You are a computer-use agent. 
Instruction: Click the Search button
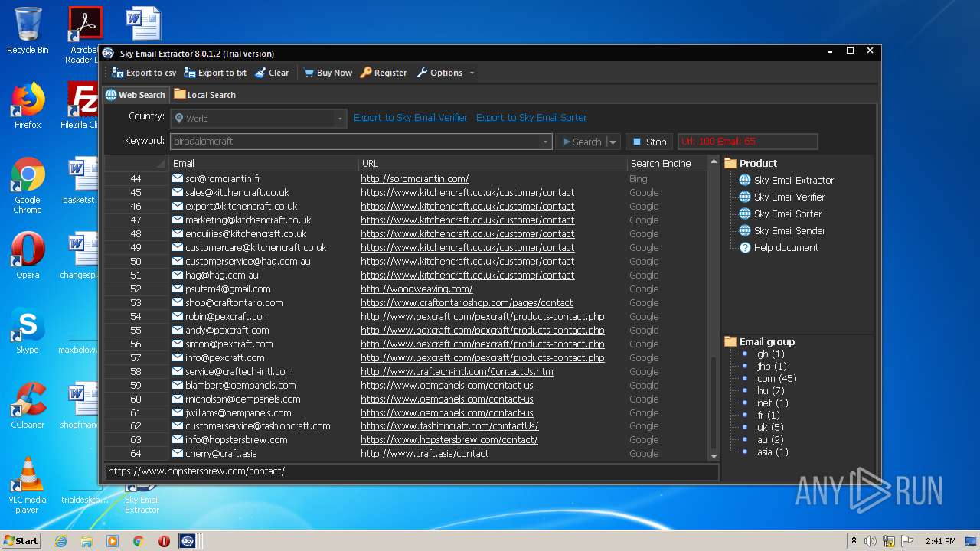581,142
